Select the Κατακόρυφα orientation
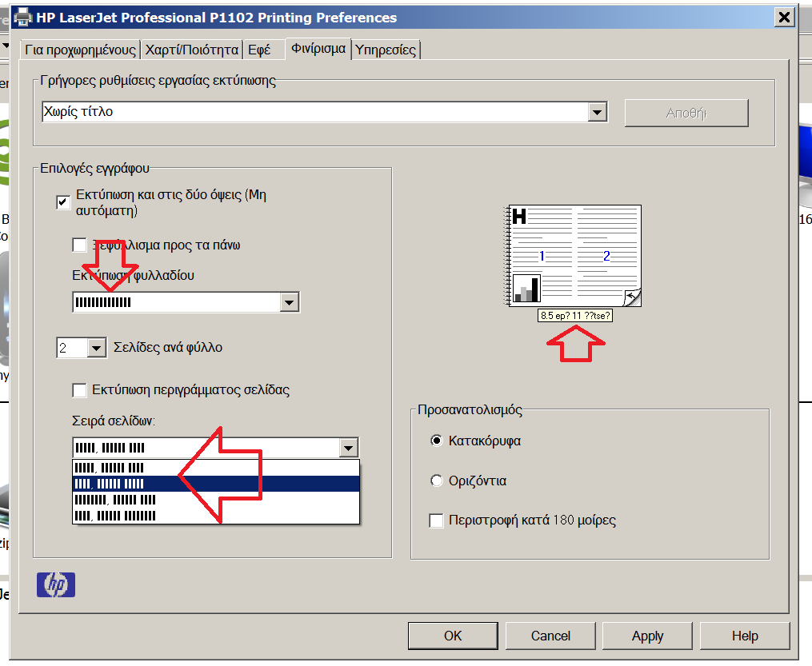This screenshot has height=666, width=812. pos(437,441)
